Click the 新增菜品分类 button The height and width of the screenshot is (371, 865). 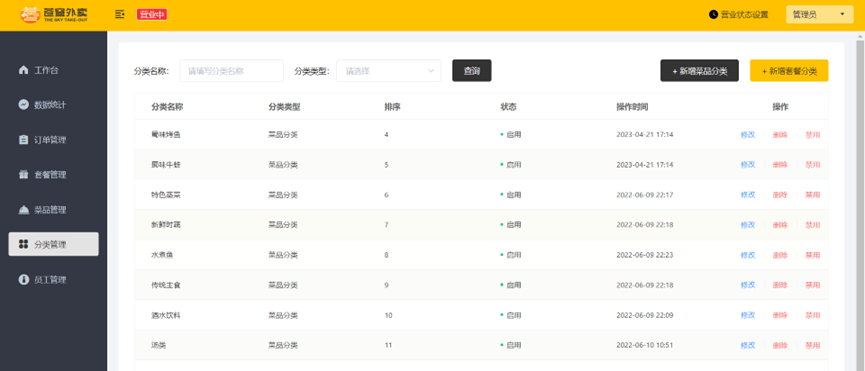(700, 71)
